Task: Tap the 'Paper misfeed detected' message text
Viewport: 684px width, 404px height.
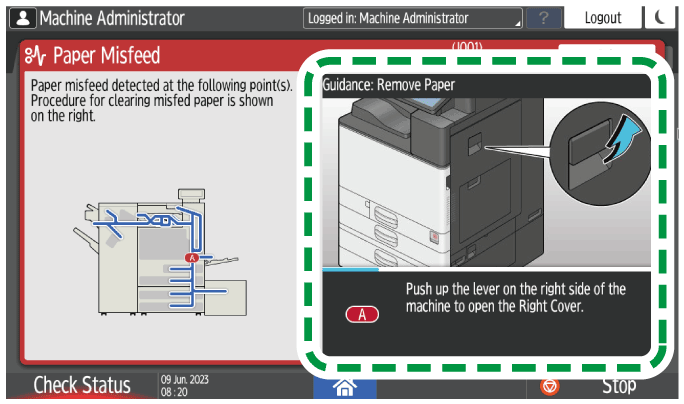Action: 161,100
